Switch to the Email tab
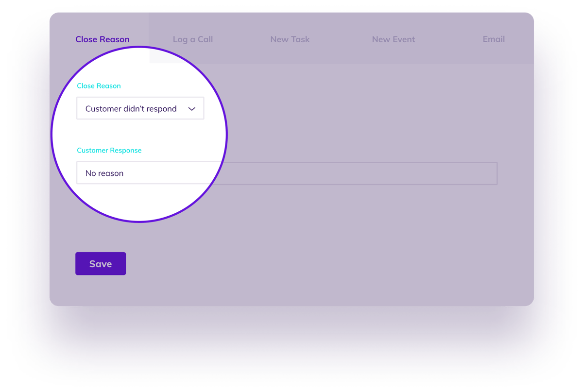 [493, 39]
